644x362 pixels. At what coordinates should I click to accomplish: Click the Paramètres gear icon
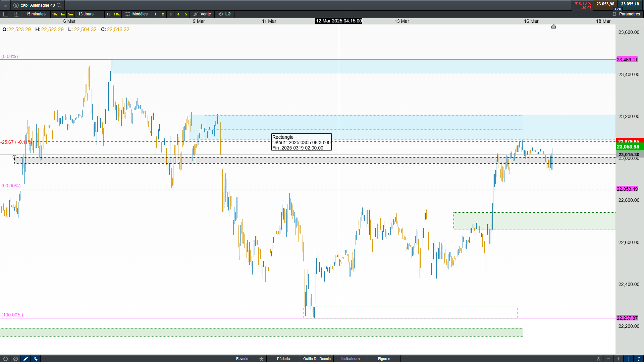coord(614,14)
